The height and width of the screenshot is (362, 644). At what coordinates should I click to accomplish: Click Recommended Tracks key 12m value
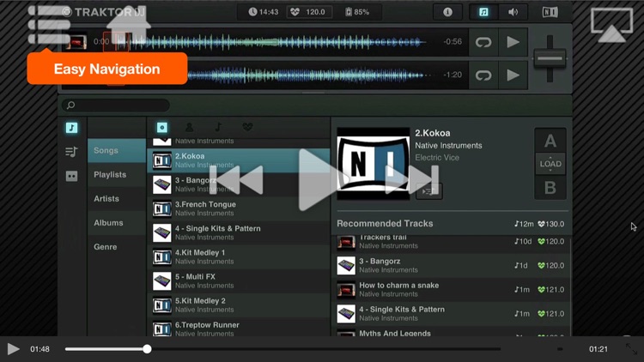click(x=524, y=224)
